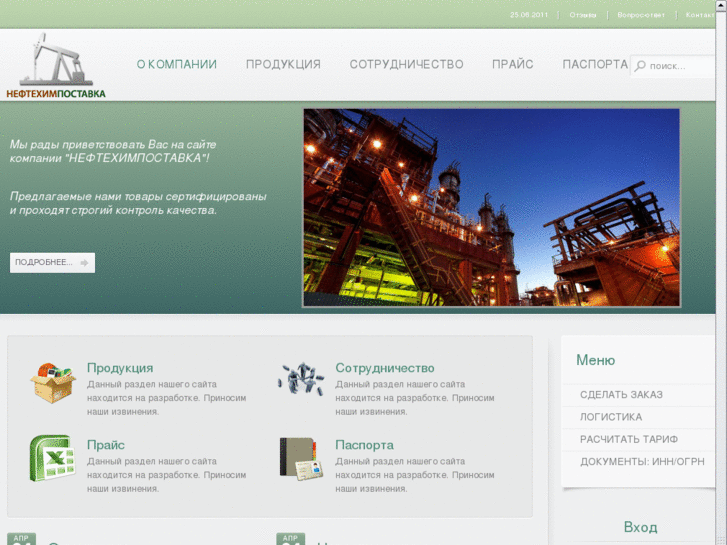This screenshot has width=727, height=545.
Task: Click the Сотрудничество people group icon
Action: click(x=301, y=379)
